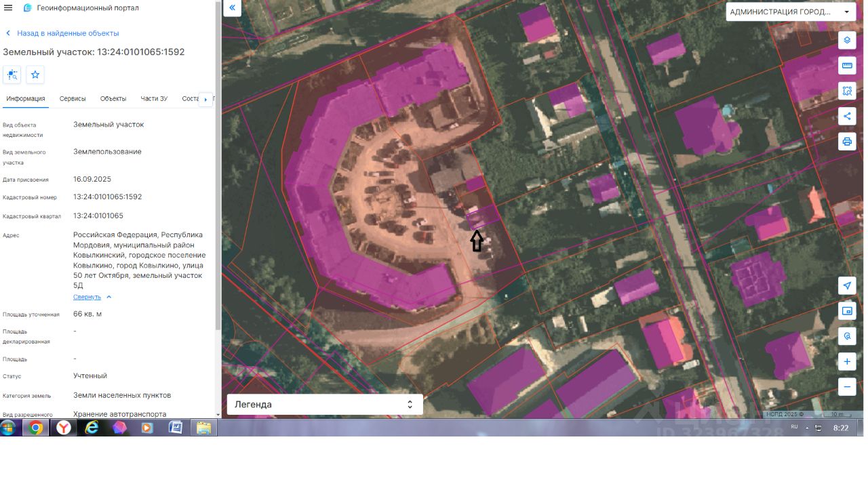Open the Windows Start menu
Screen dimensions: 868x488
tap(9, 428)
